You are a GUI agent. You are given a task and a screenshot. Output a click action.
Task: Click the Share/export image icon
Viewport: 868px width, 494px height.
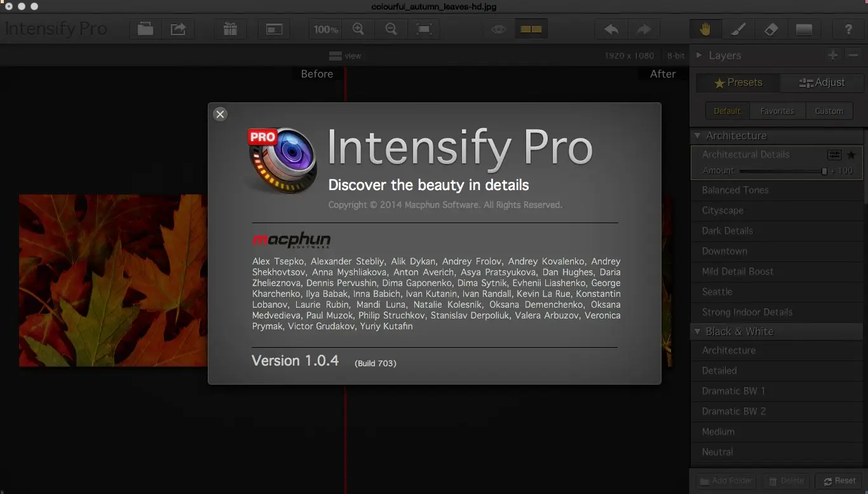pyautogui.click(x=179, y=29)
